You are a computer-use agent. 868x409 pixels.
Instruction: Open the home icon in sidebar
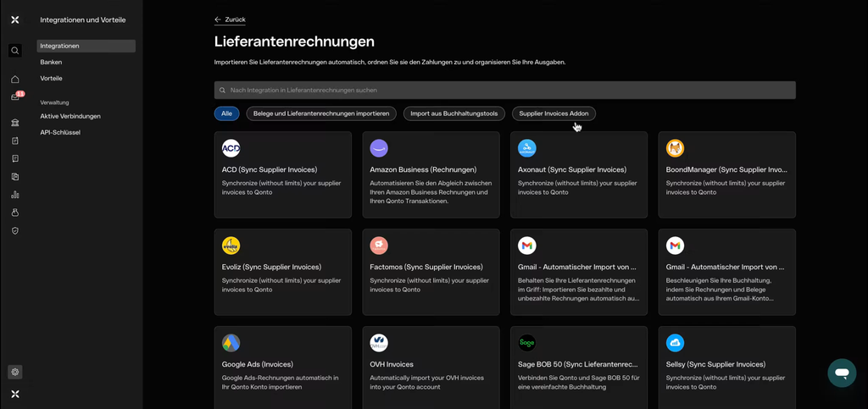pyautogui.click(x=15, y=79)
